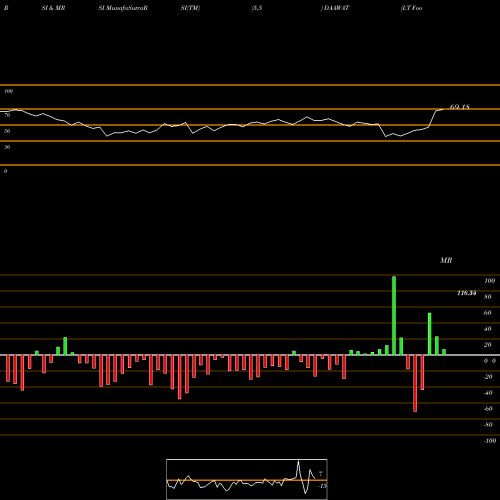Click the MR axis label -100
The height and width of the screenshot is (500, 500).
[490, 441]
